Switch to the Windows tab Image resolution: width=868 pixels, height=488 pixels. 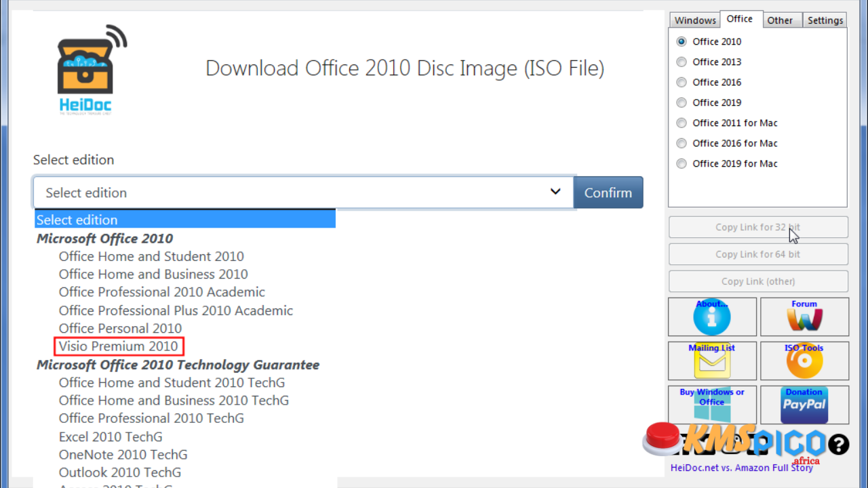tap(695, 20)
